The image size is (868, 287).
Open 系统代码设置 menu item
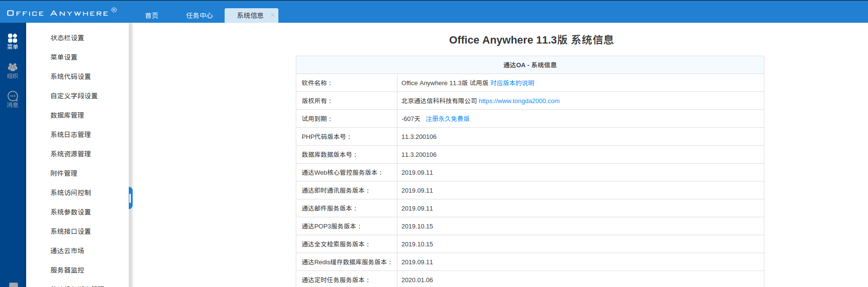point(71,76)
